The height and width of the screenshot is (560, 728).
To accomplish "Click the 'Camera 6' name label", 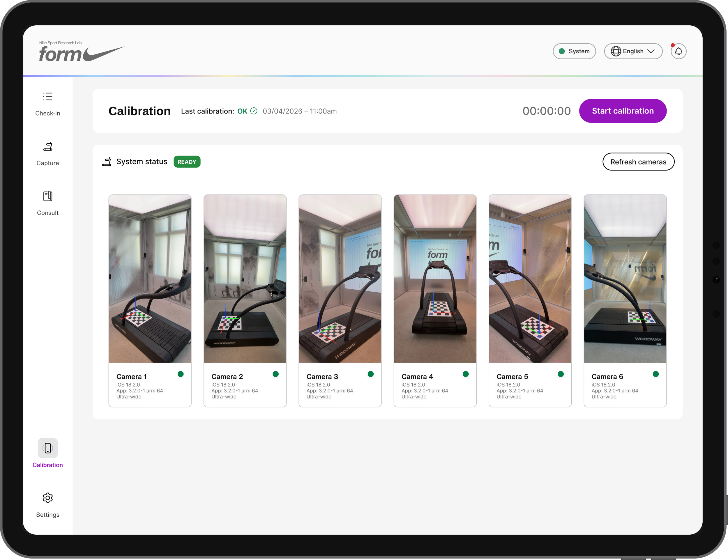I will 607,376.
